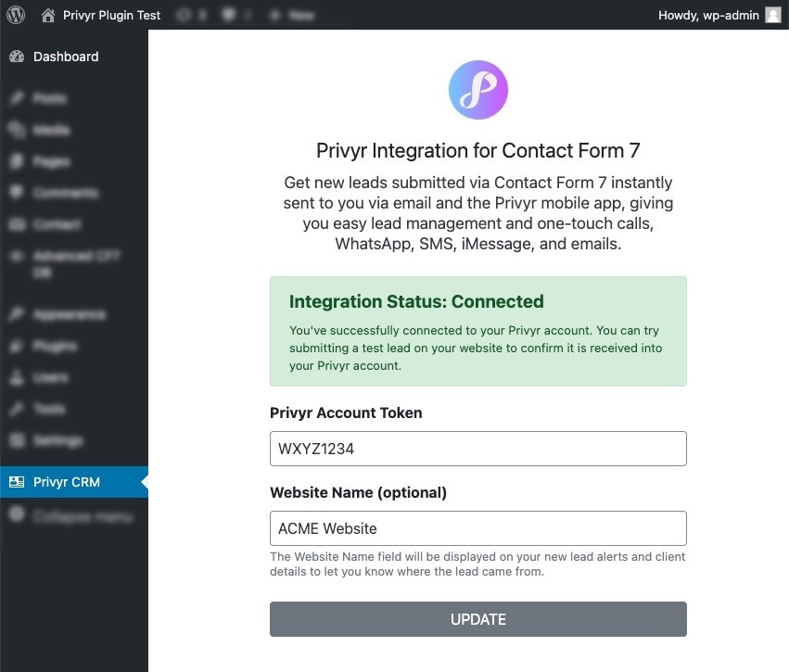This screenshot has height=672, width=789.
Task: Click the Settings sidebar icon
Action: point(17,440)
